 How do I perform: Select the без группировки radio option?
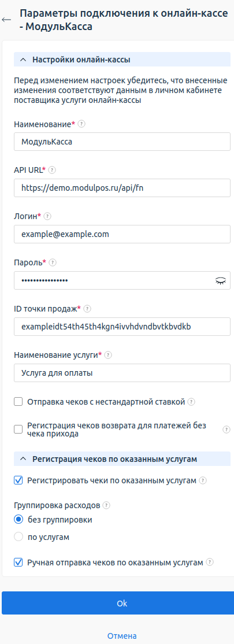point(18,520)
